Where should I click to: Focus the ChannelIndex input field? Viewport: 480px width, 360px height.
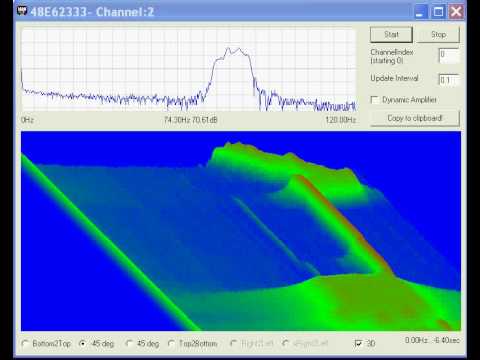(x=449, y=55)
